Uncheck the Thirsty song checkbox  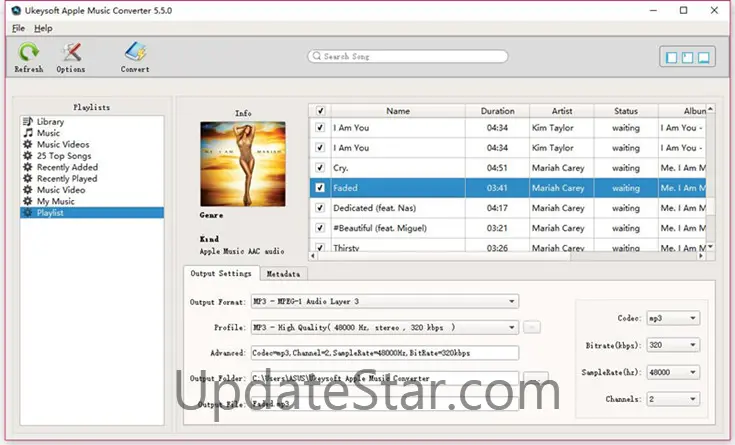point(320,247)
